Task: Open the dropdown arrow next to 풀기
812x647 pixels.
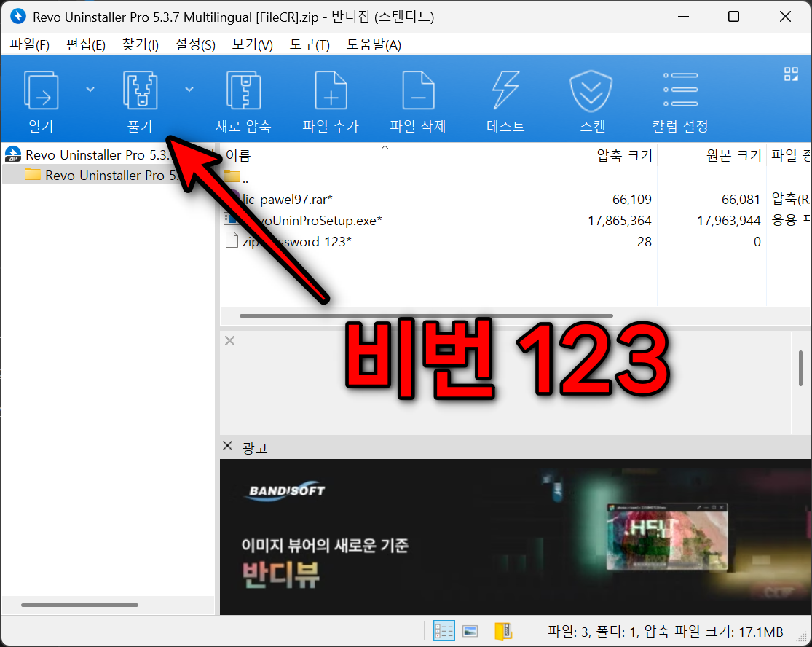Action: point(189,90)
